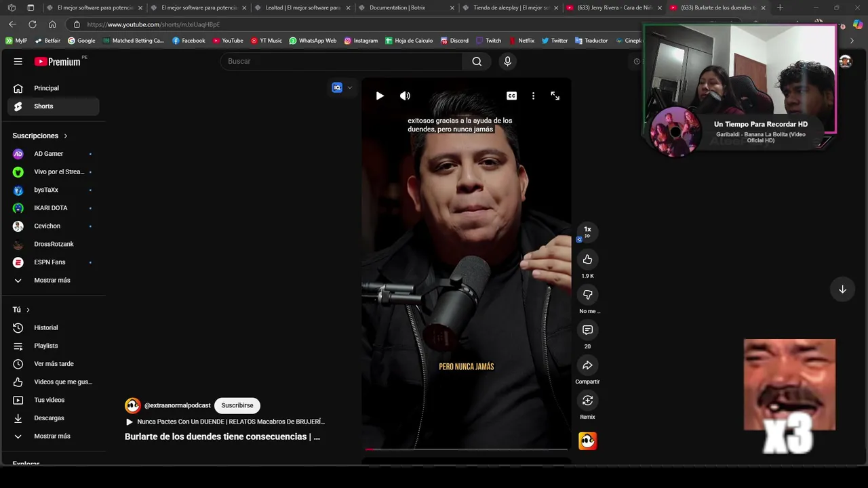Open WhatsApp Web bookmark
The height and width of the screenshot is (488, 868).
[x=313, y=41]
